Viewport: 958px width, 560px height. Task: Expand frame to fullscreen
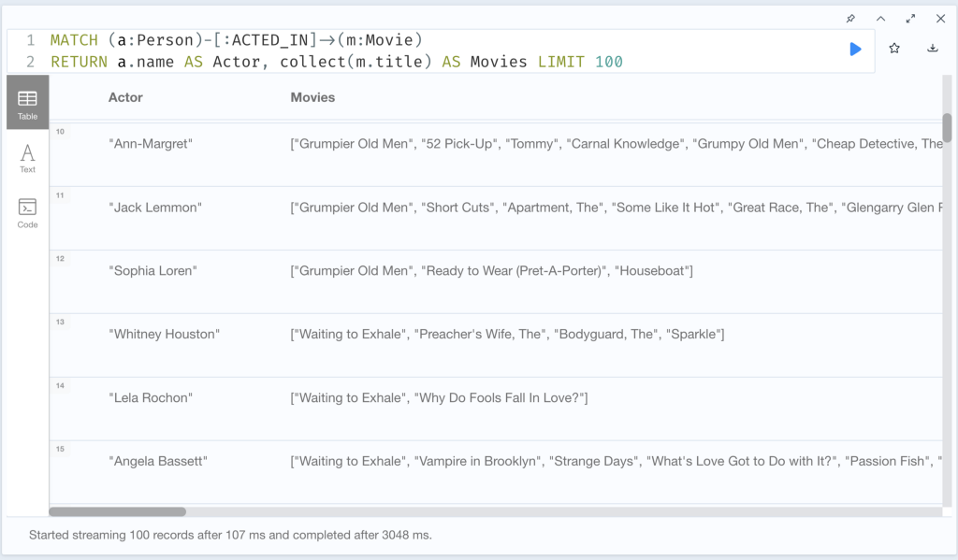[910, 19]
